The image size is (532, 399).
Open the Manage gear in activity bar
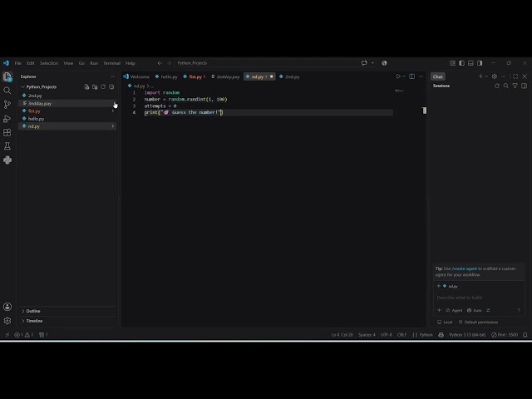pos(7,321)
